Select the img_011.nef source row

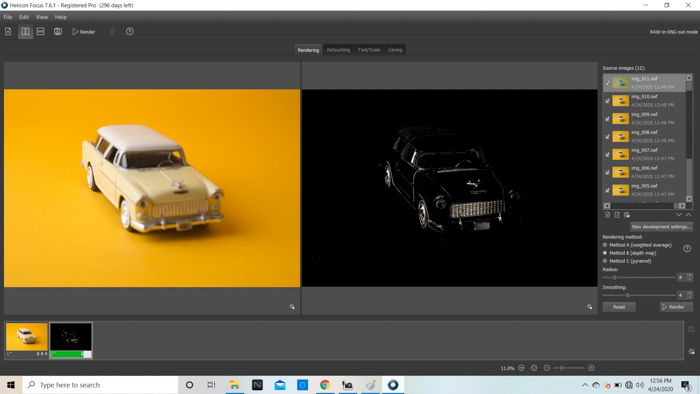tap(644, 83)
